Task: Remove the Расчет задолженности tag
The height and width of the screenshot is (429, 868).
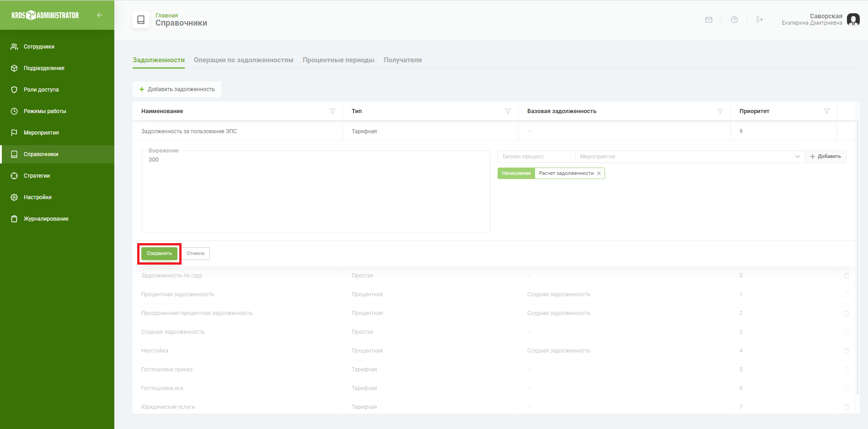Action: [599, 174]
